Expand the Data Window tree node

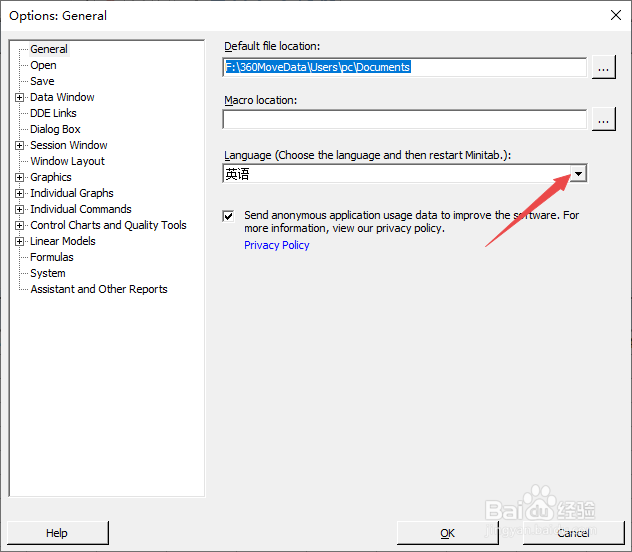tap(19, 98)
